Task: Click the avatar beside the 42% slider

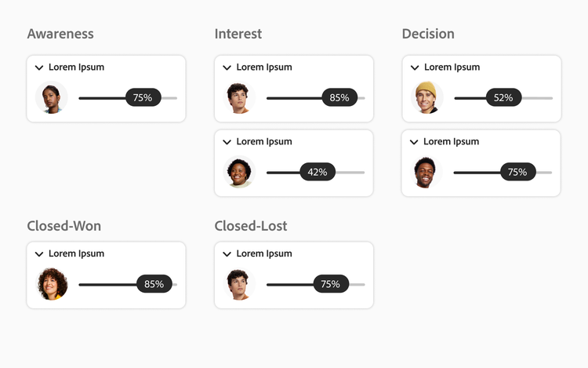Action: coord(239,172)
